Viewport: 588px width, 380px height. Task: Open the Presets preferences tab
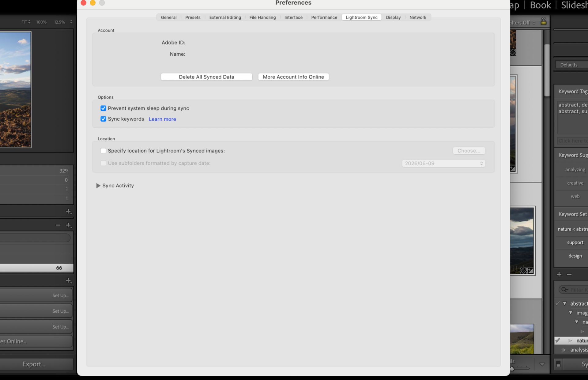193,17
